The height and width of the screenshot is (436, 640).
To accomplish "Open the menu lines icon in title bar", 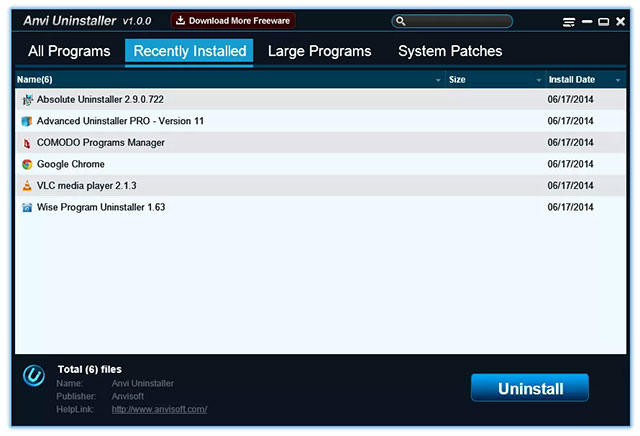I will (569, 22).
